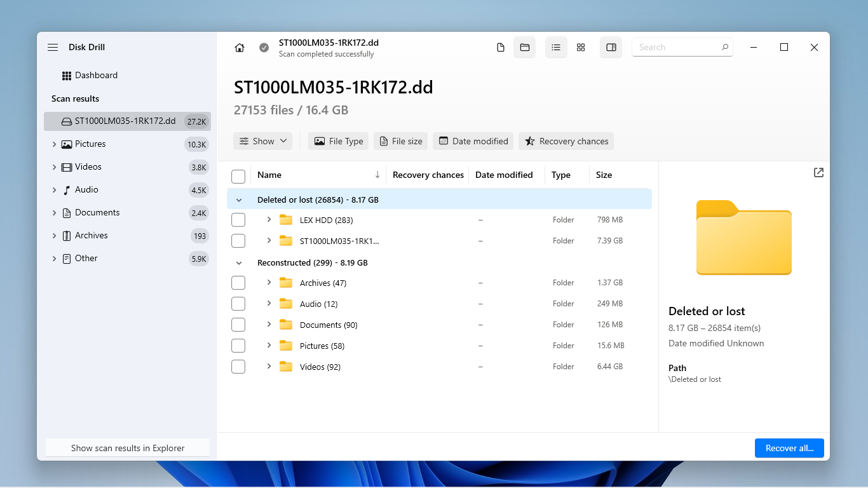Viewport: 868px width, 488px height.
Task: Tick the select-all header checkbox
Action: pyautogui.click(x=238, y=176)
